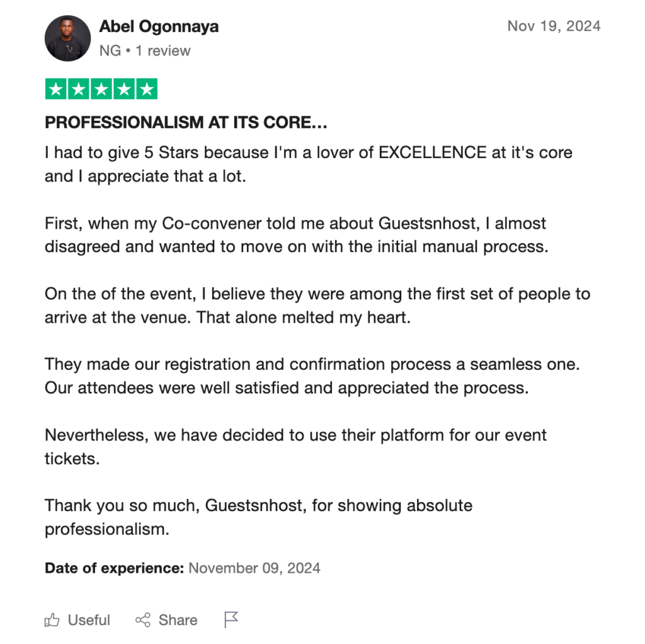
Task: Click the 'Date of experience:' label
Action: (x=115, y=568)
